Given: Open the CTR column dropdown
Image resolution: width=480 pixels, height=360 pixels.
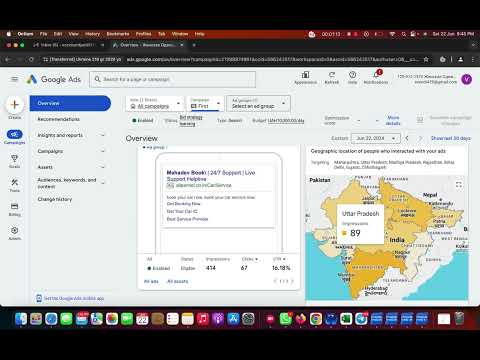Looking at the screenshot, I should coord(279,259).
